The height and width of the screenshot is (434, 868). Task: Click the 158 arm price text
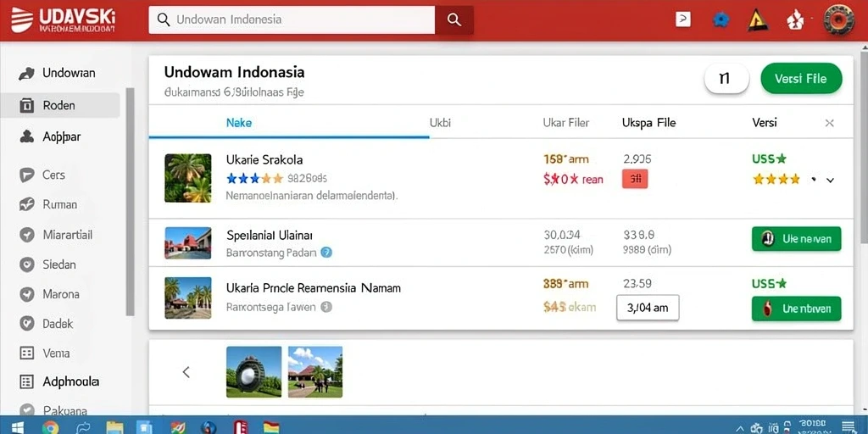pos(565,159)
